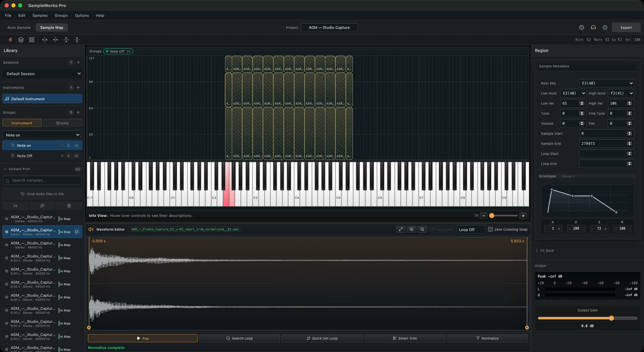The width and height of the screenshot is (644, 352).
Task: Click the Export button
Action: (626, 27)
